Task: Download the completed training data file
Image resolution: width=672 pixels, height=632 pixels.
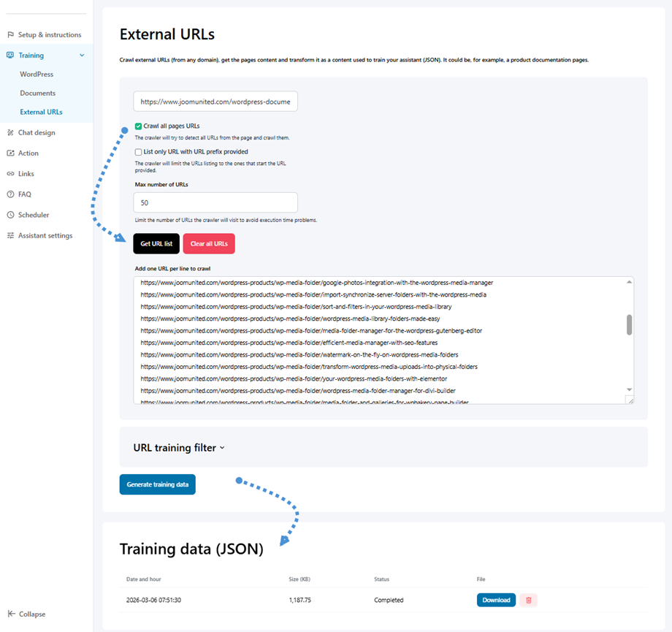Action: click(x=496, y=600)
